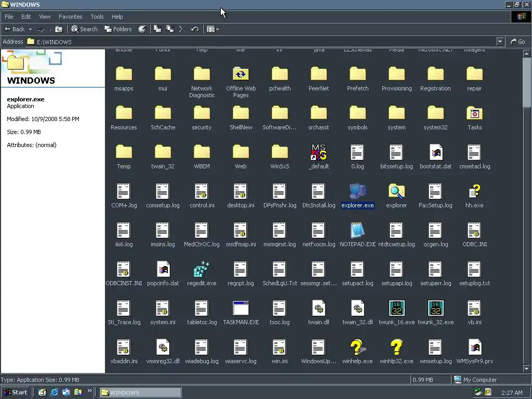Click the WINDOWS taskbar button
532x399 pixels.
tap(140, 393)
